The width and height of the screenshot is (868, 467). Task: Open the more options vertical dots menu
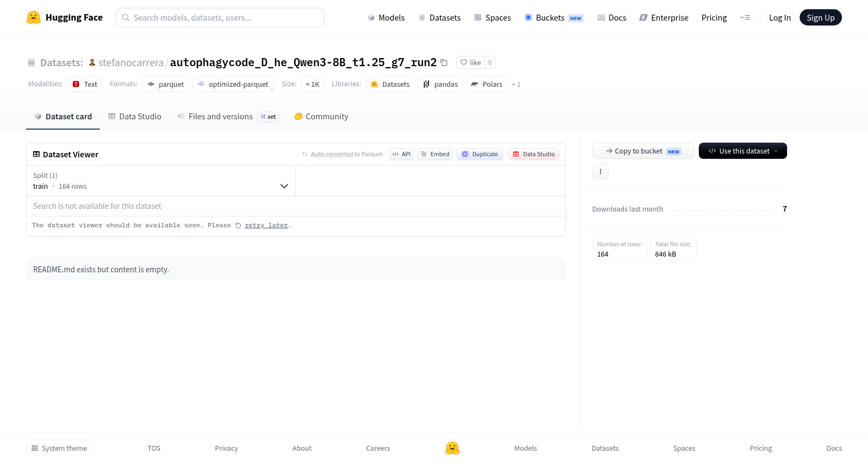pos(601,171)
